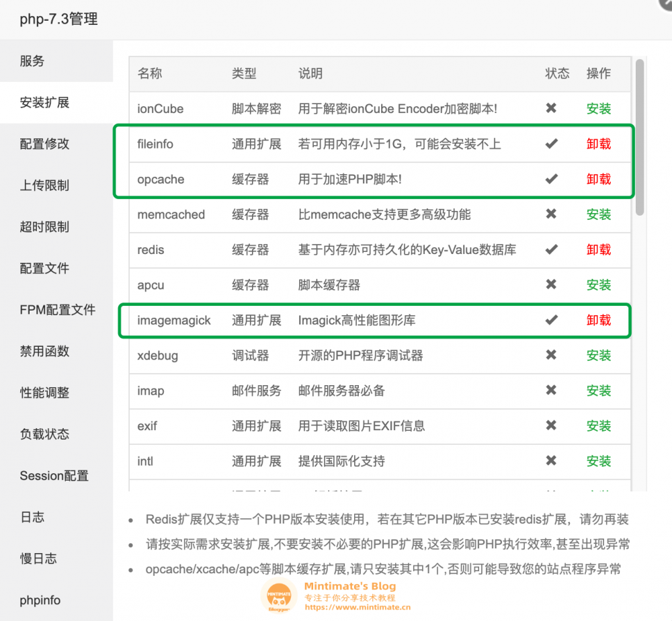Viewport: 672px width, 621px height.
Task: Click the 状态 column header
Action: 557,73
